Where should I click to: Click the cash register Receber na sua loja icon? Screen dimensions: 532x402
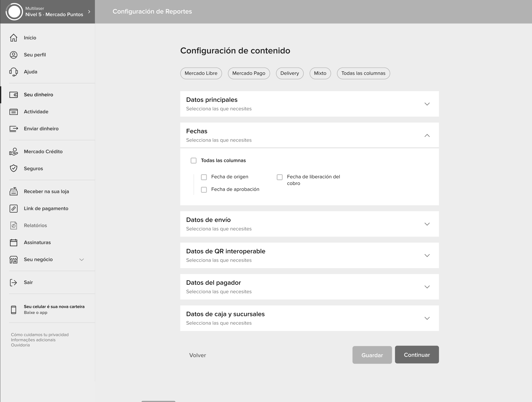click(13, 191)
